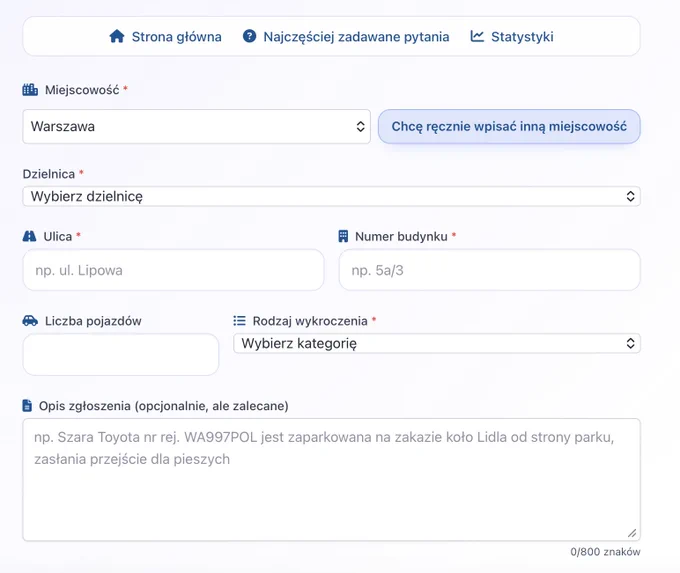Open Strona główna link

tap(177, 37)
